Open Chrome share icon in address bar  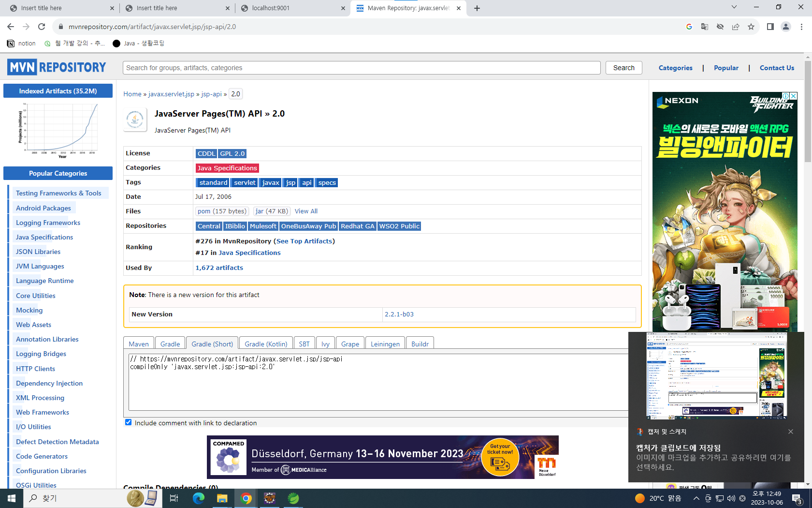point(736,27)
